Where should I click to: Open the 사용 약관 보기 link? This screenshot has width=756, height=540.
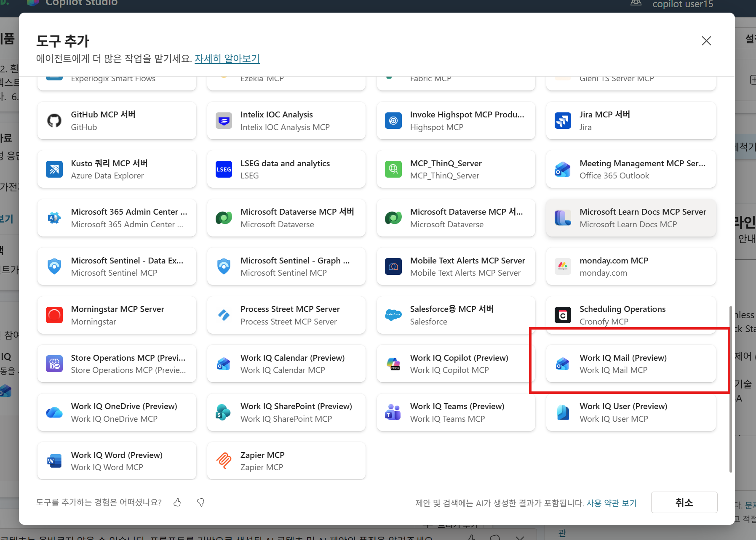(612, 503)
